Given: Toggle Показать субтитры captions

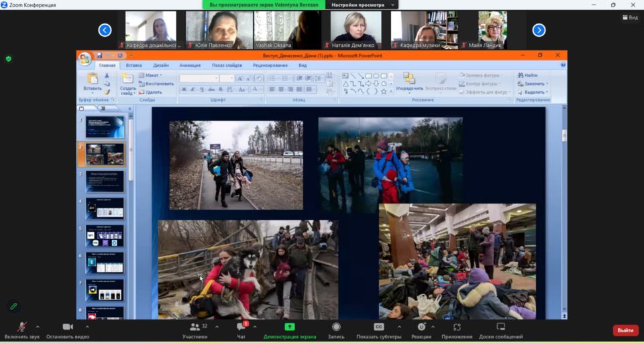Looking at the screenshot, I should (x=379, y=327).
